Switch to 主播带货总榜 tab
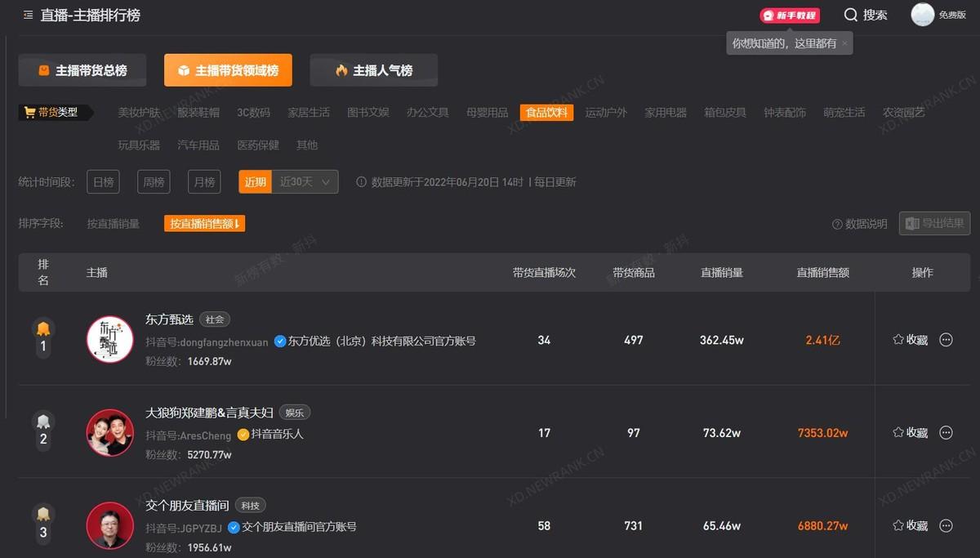This screenshot has height=558, width=980. pos(82,70)
